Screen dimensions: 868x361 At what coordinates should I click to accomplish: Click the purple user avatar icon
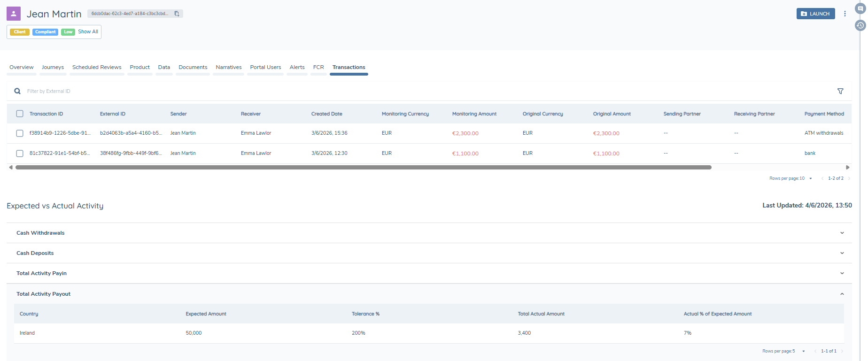click(x=14, y=14)
